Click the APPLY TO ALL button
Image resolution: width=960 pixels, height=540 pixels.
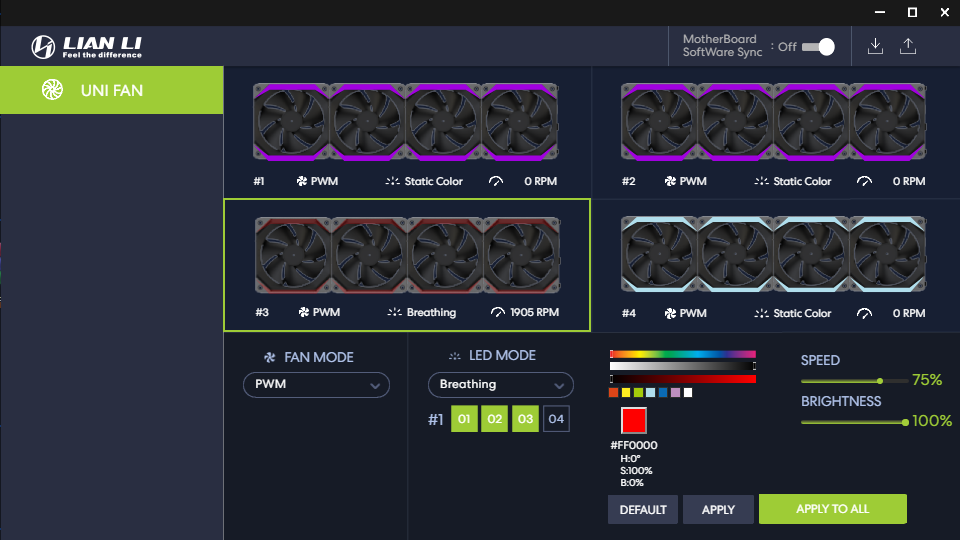[833, 509]
